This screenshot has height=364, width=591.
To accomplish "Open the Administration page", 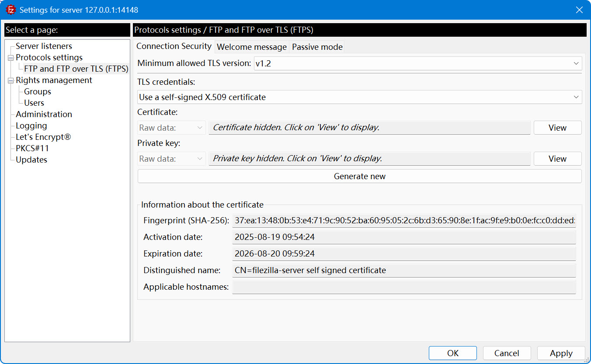I will 44,114.
